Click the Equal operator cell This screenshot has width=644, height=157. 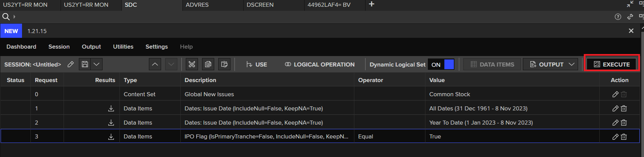click(x=365, y=136)
